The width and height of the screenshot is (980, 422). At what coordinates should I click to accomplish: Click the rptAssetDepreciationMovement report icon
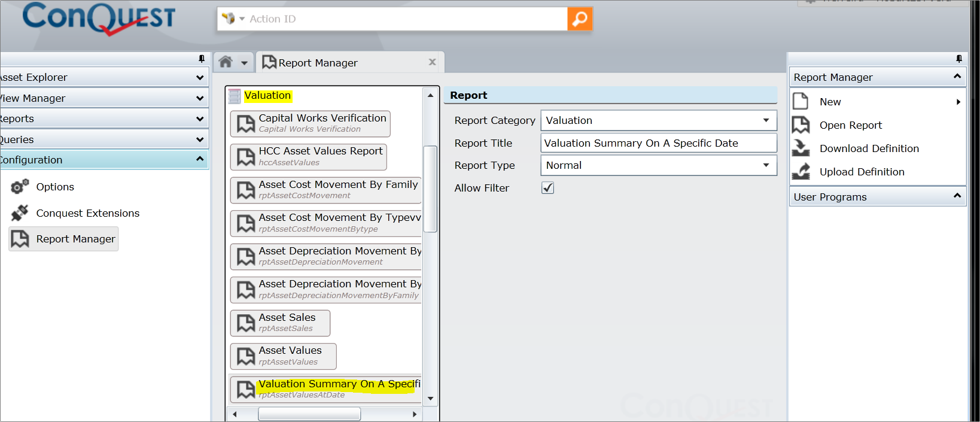[246, 257]
